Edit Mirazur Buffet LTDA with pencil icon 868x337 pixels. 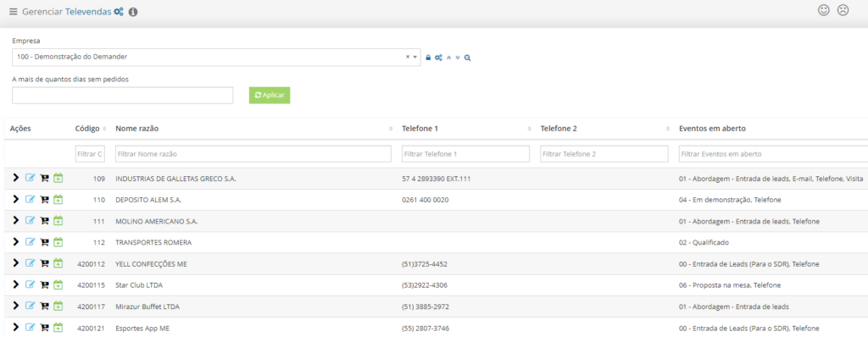click(31, 306)
